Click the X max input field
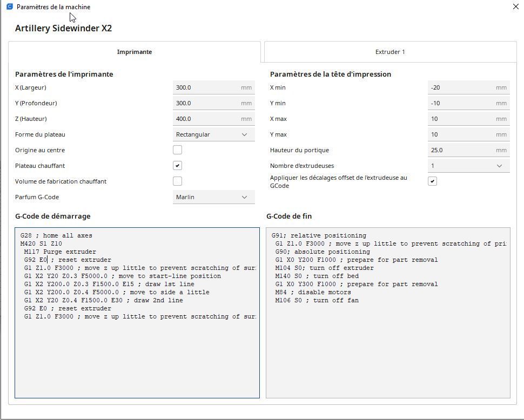 [x=469, y=119]
